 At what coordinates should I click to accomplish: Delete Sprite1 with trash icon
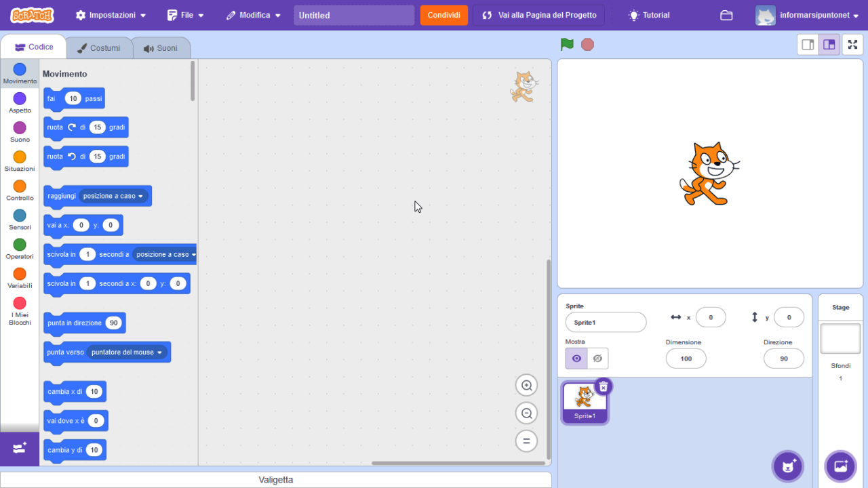(603, 386)
